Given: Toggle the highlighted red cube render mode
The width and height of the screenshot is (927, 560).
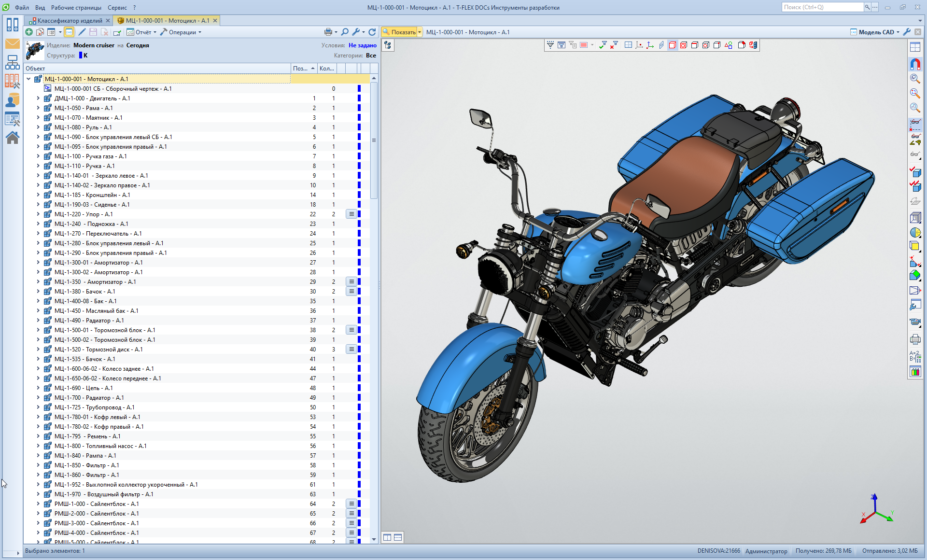Looking at the screenshot, I should click(672, 45).
